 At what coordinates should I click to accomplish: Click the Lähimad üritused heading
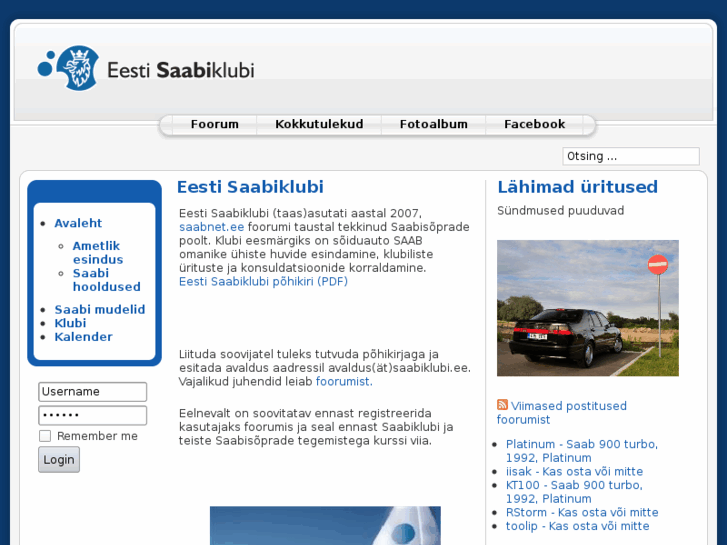click(578, 187)
